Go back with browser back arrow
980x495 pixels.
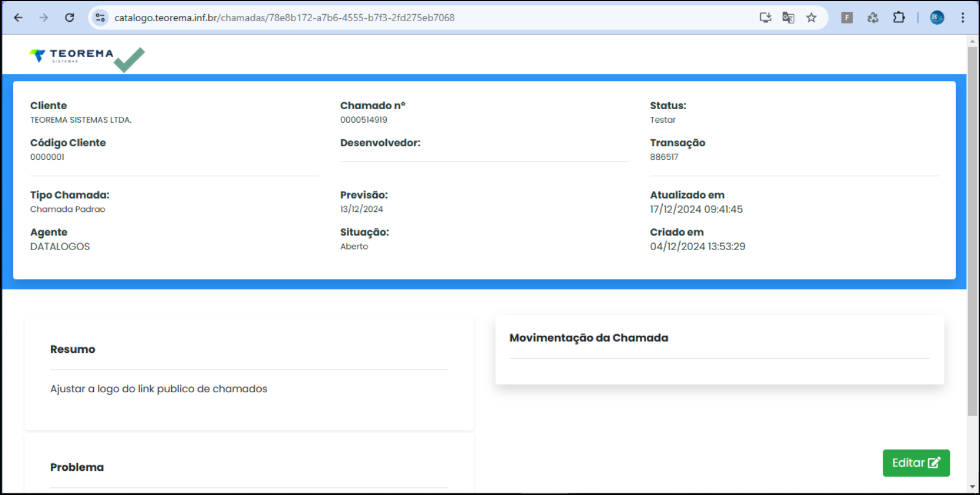coord(18,18)
